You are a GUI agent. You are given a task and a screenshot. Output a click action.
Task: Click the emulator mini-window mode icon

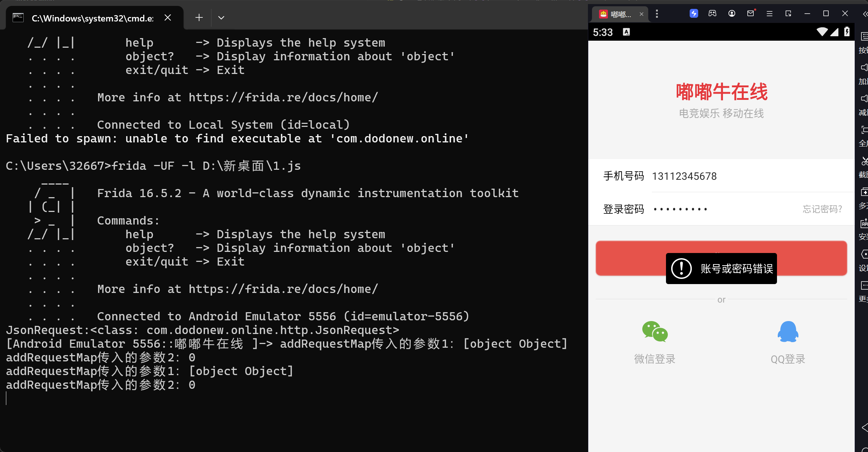[788, 14]
